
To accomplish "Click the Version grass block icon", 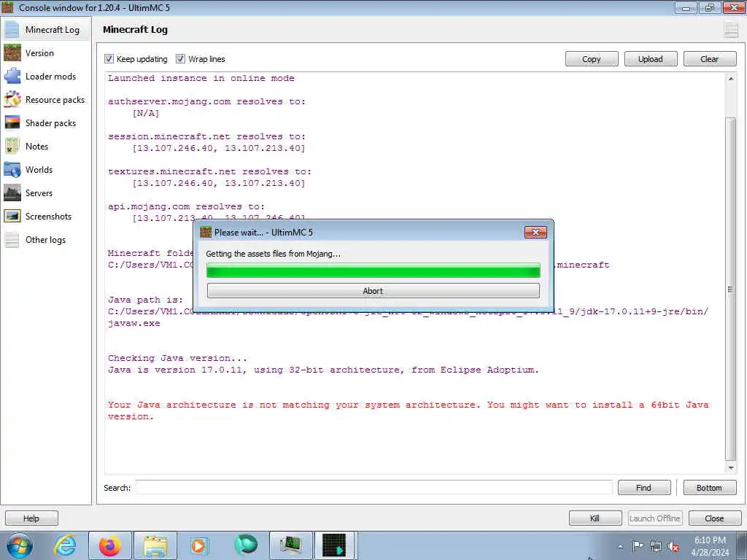I will pyautogui.click(x=12, y=52).
